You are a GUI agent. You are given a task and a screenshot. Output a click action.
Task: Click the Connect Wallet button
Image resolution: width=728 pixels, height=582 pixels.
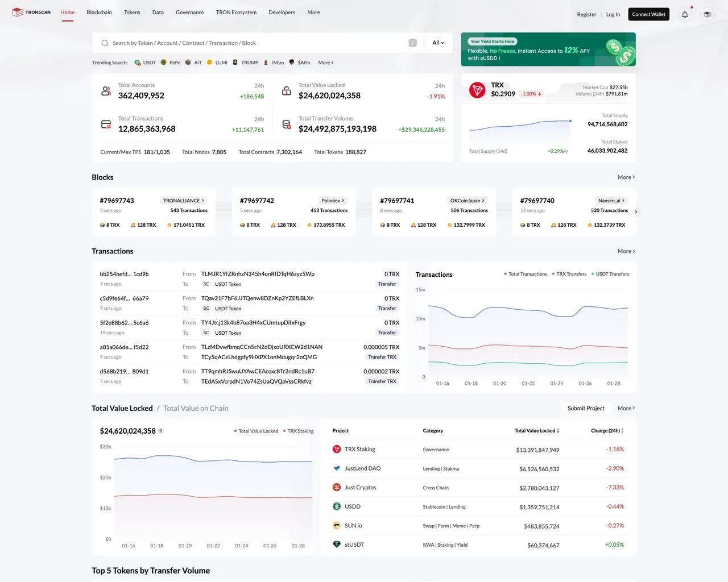648,15
